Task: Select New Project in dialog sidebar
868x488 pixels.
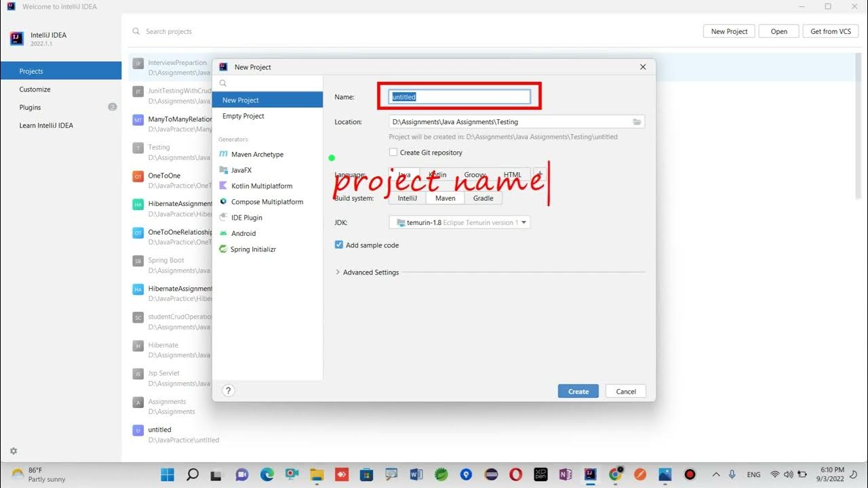Action: 267,100
